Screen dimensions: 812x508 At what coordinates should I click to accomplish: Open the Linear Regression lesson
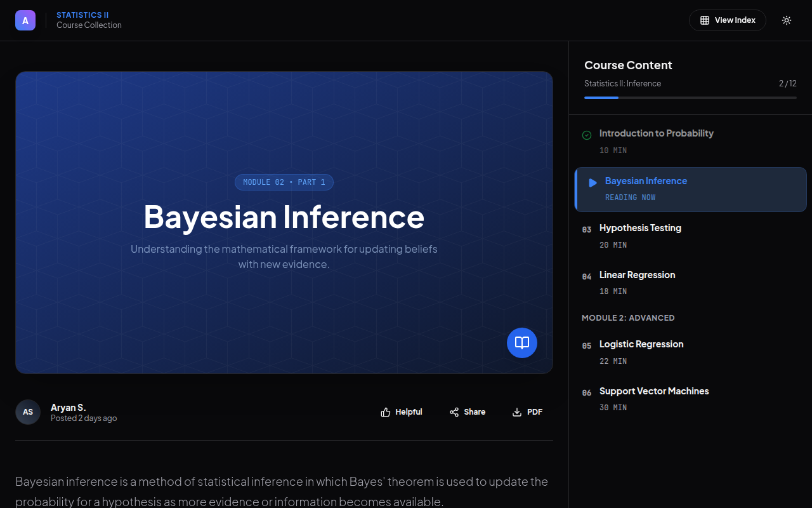coord(637,275)
